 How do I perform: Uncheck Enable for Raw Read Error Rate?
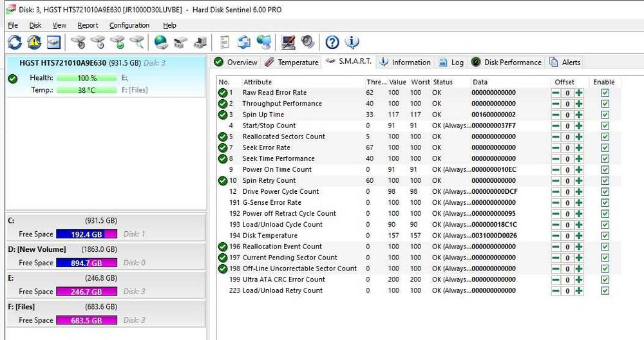605,93
